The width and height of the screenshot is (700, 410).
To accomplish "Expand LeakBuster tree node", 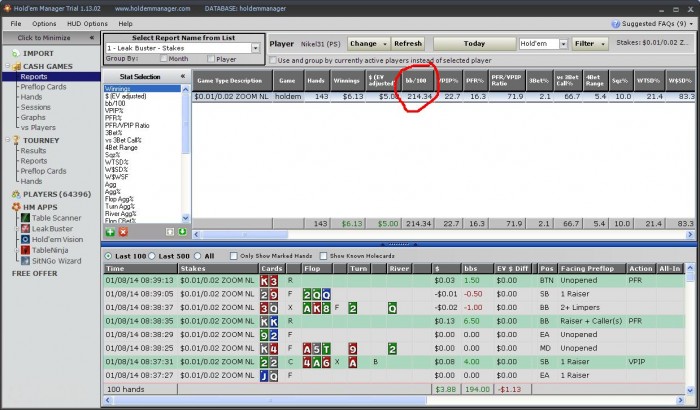I will click(17, 229).
